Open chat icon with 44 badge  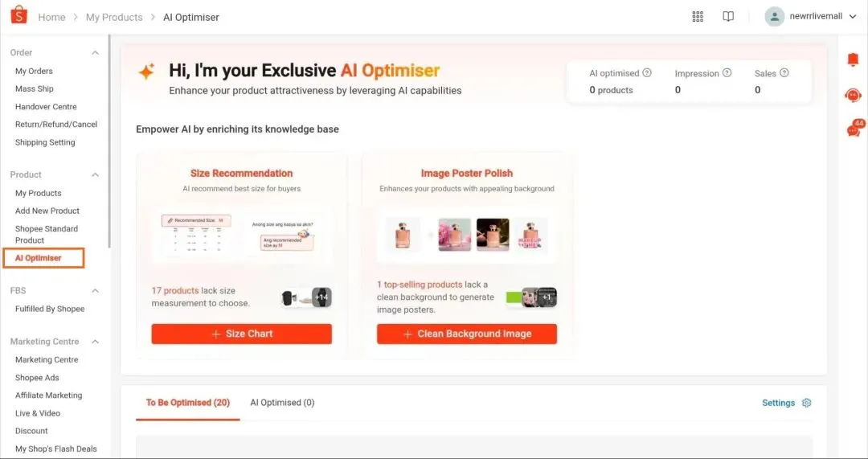[854, 129]
